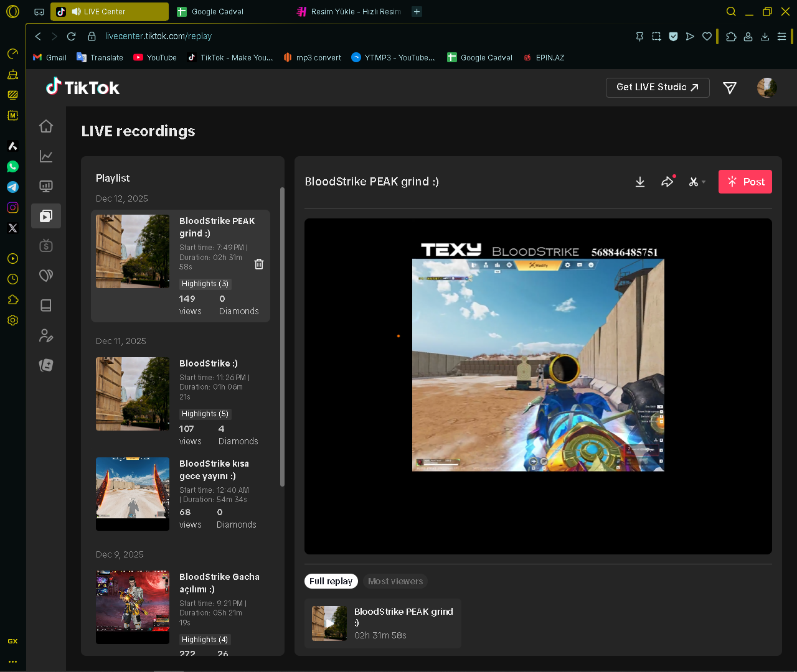Switch to the Full replay tab

[331, 581]
